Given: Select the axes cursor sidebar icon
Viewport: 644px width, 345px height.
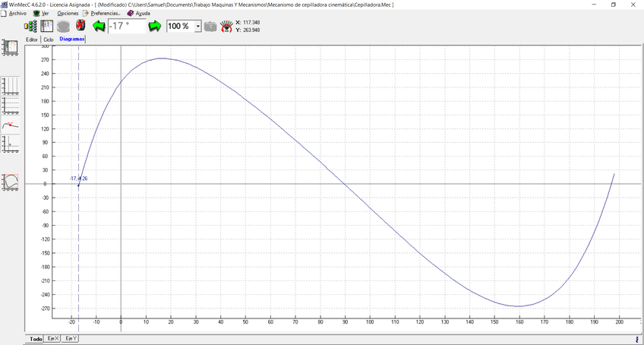Looking at the screenshot, I should pos(11,144).
